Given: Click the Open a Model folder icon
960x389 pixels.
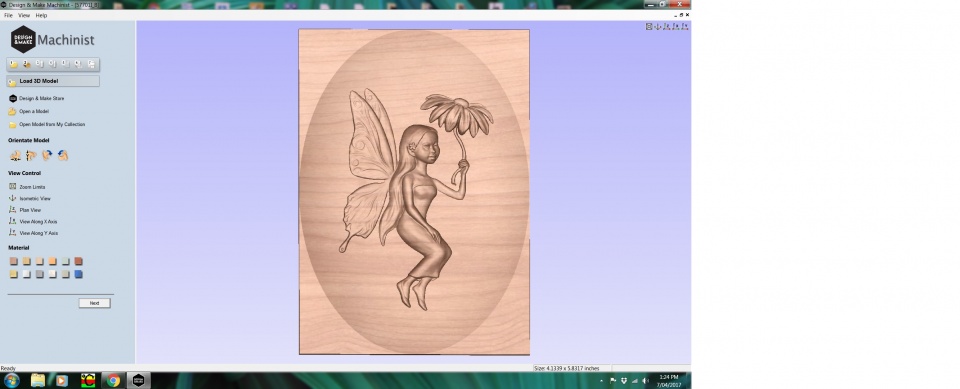Looking at the screenshot, I should 12,111.
